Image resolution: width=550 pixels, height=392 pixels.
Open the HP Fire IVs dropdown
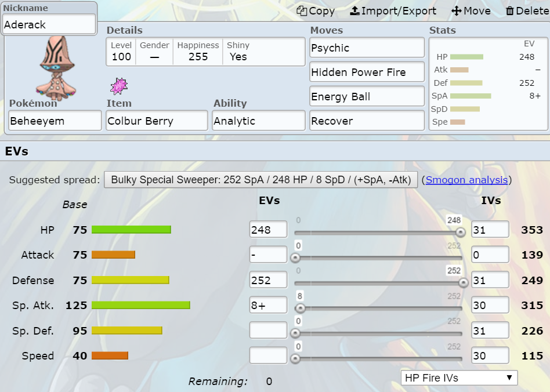[459, 378]
